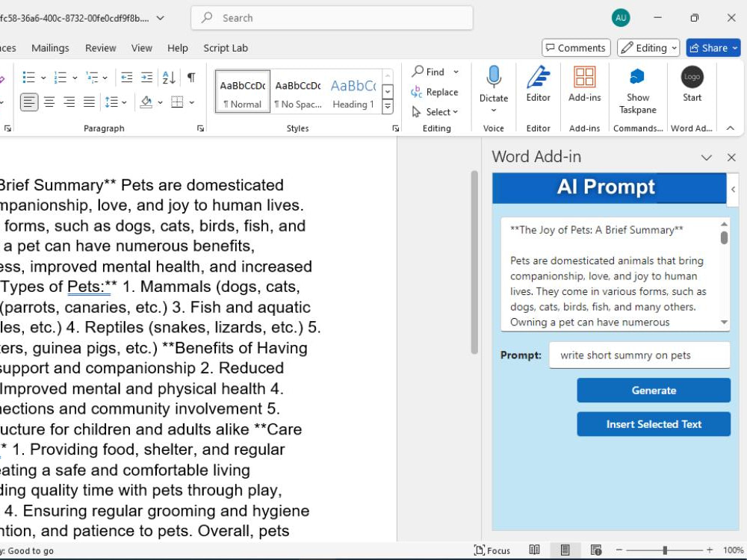
Task: Switch to Print Layout view
Action: tap(565, 550)
